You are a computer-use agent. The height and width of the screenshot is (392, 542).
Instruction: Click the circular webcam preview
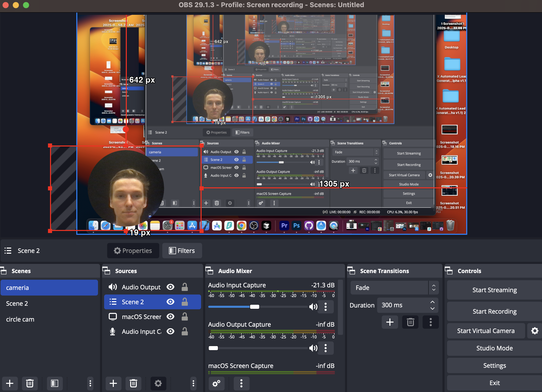tap(126, 188)
